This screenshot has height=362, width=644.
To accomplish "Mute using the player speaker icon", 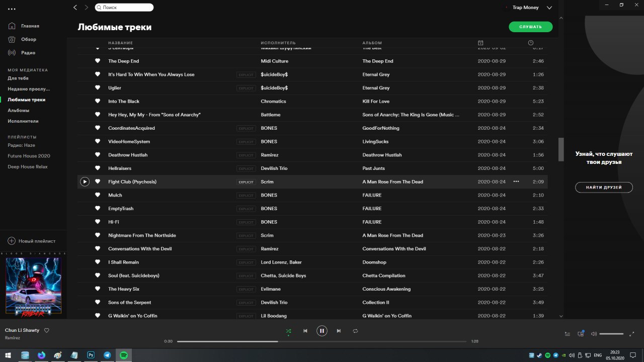I will [594, 334].
